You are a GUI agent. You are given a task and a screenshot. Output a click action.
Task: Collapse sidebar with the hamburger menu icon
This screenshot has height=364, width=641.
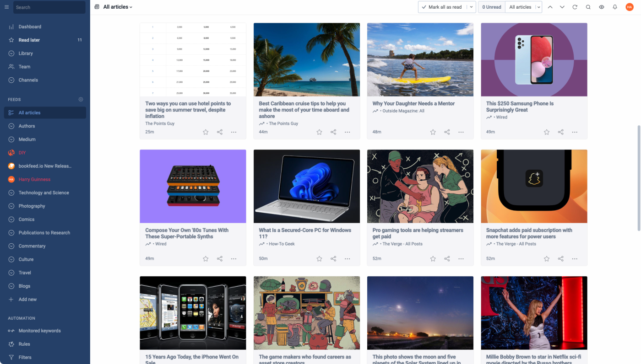6,7
